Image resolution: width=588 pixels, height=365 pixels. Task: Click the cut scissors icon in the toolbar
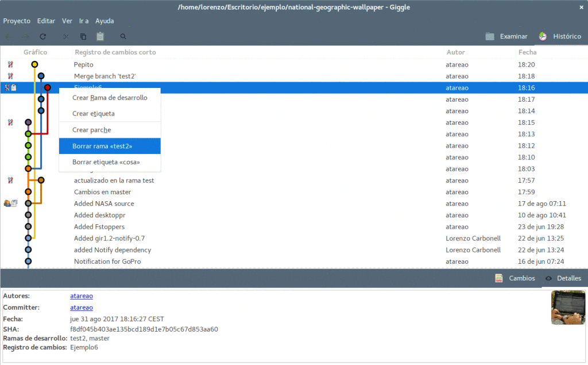pos(65,36)
